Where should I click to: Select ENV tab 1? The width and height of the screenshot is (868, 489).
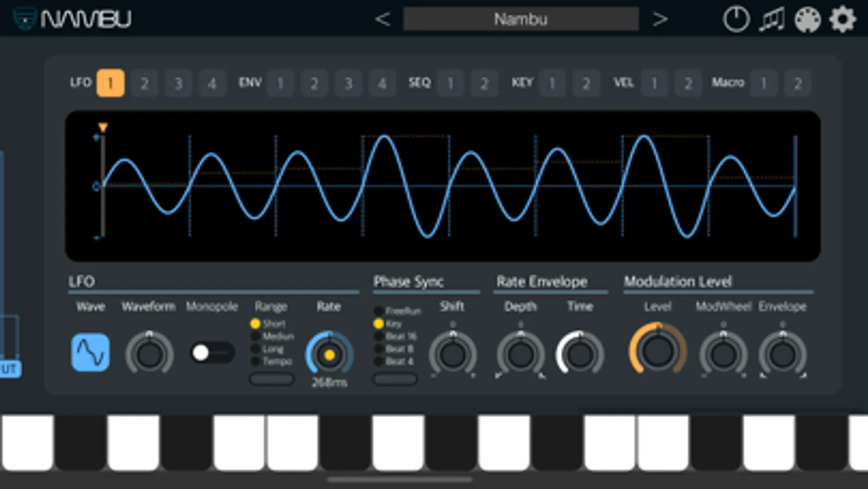pyautogui.click(x=280, y=83)
